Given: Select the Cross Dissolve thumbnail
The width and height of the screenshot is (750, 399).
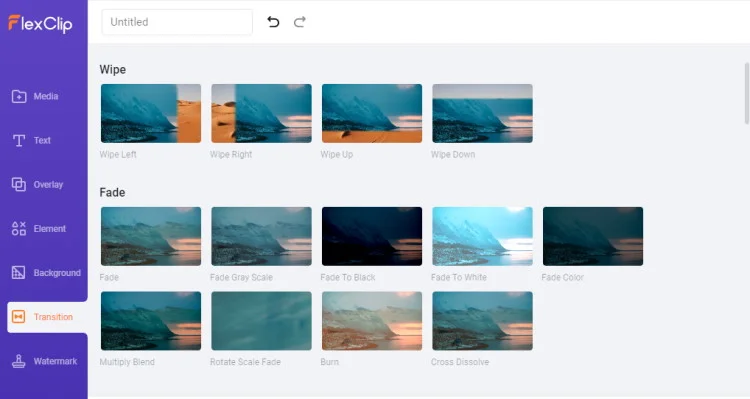Looking at the screenshot, I should (x=482, y=321).
